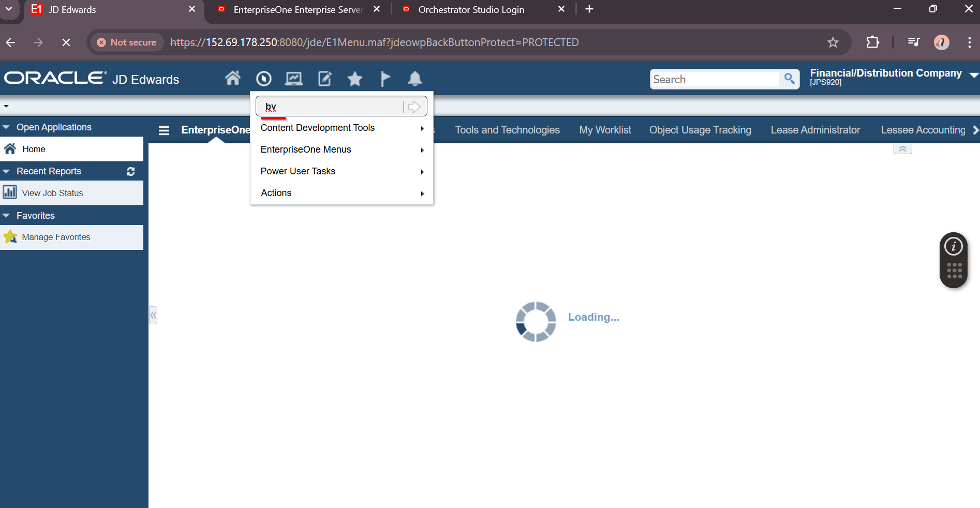This screenshot has height=508, width=980.
Task: Expand the Content Development Tools submenu
Action: pyautogui.click(x=341, y=128)
